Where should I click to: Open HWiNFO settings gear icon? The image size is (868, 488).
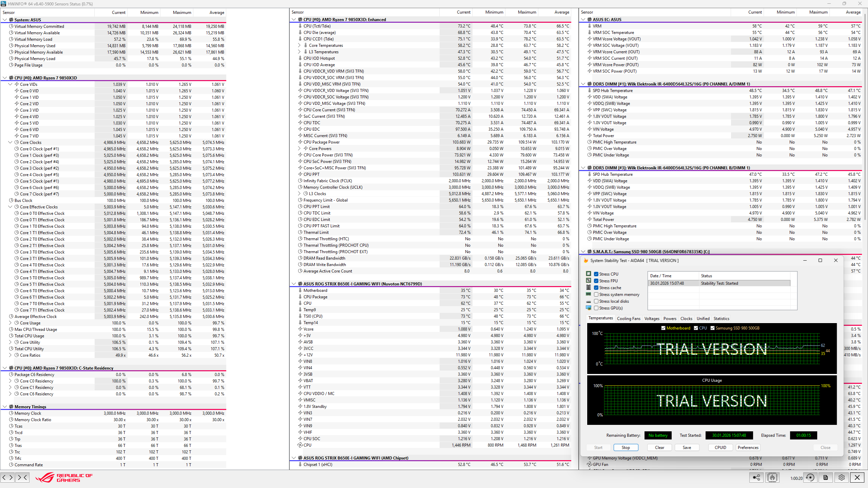[x=842, y=477]
